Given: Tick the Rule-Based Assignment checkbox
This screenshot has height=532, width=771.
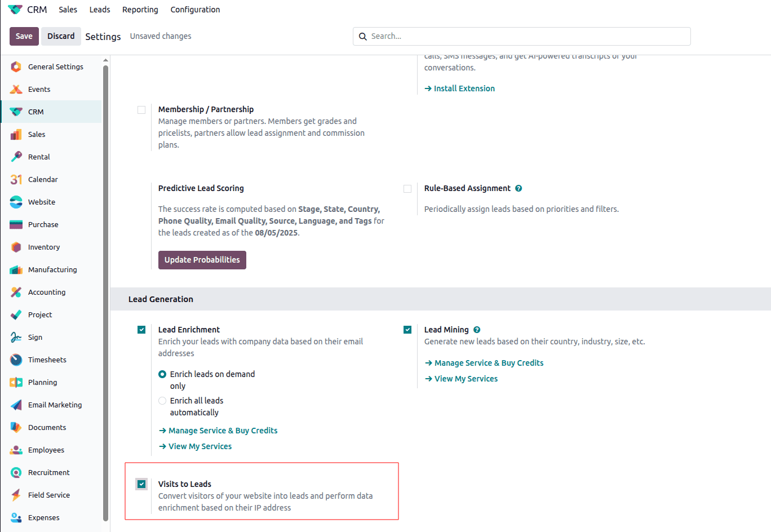Looking at the screenshot, I should pos(407,189).
